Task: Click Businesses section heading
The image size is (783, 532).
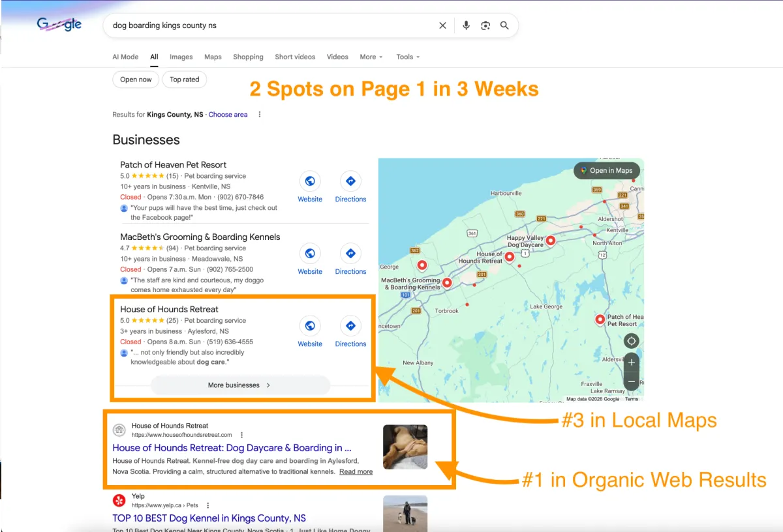Action: coord(146,140)
